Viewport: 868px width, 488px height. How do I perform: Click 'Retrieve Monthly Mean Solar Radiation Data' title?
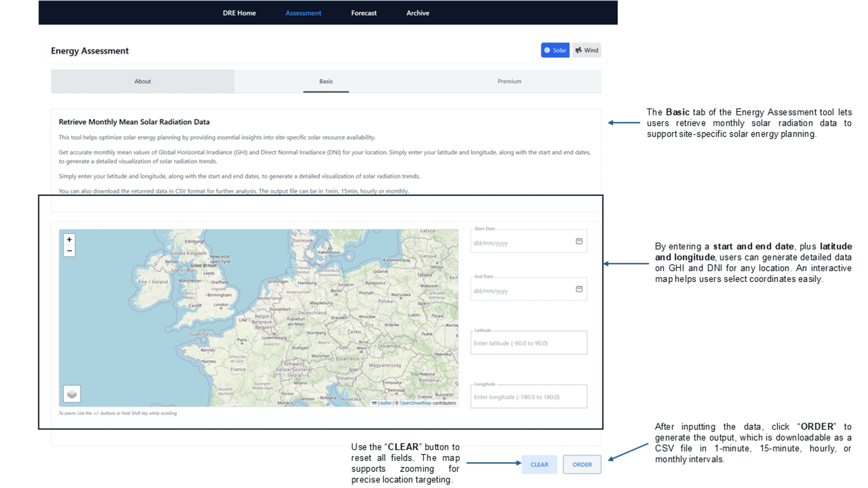[x=134, y=122]
